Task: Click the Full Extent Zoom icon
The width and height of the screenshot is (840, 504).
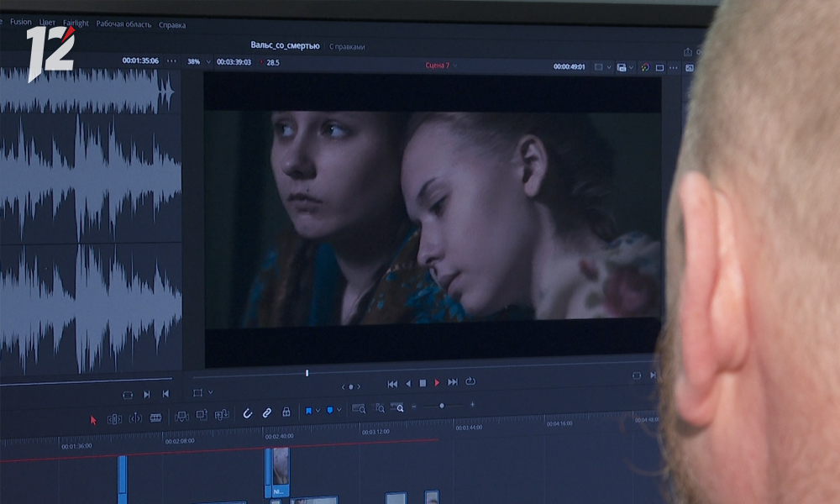Action: [359, 409]
